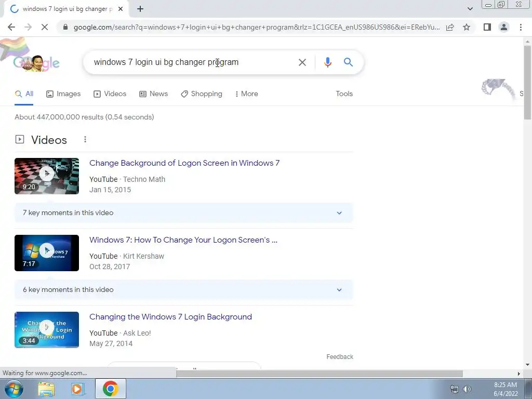Click the vertical scrollbar thumb

[527, 83]
